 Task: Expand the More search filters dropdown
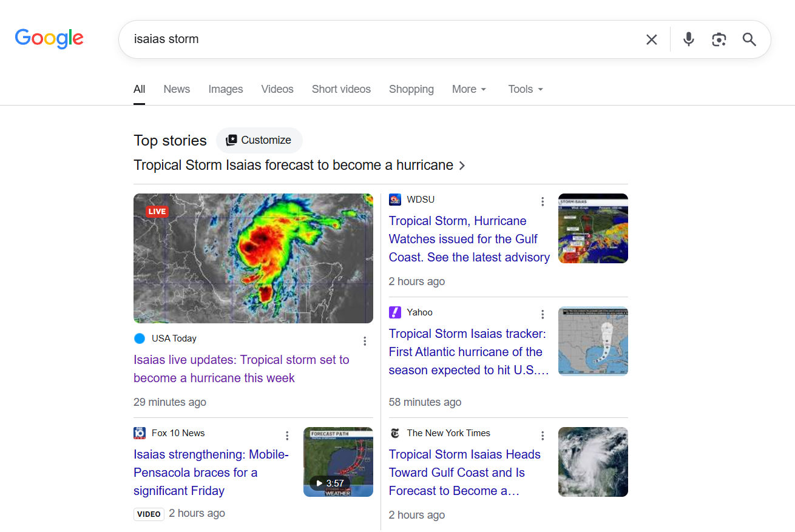[469, 89]
